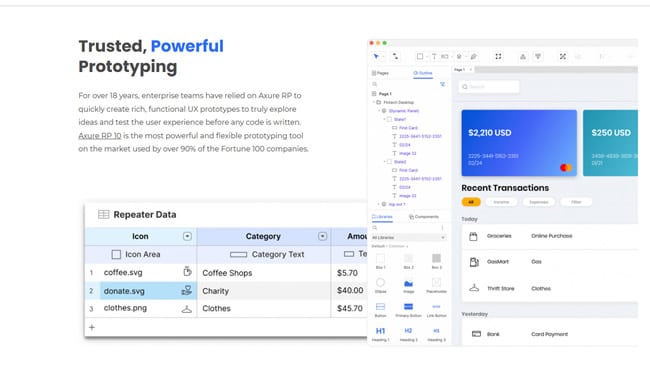Click the All transactions filter pill
Image resolution: width=650 pixels, height=366 pixels.
click(471, 202)
